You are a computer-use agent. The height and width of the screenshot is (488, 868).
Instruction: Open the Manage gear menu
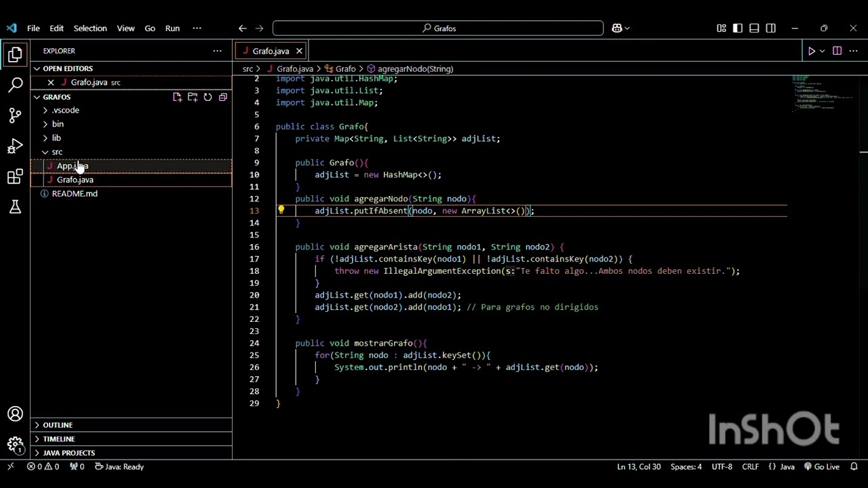coord(15,445)
